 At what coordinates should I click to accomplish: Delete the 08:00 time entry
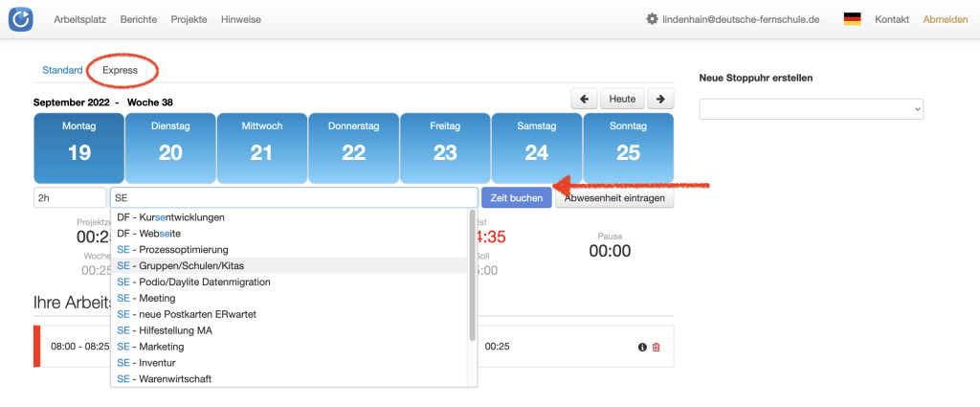657,347
